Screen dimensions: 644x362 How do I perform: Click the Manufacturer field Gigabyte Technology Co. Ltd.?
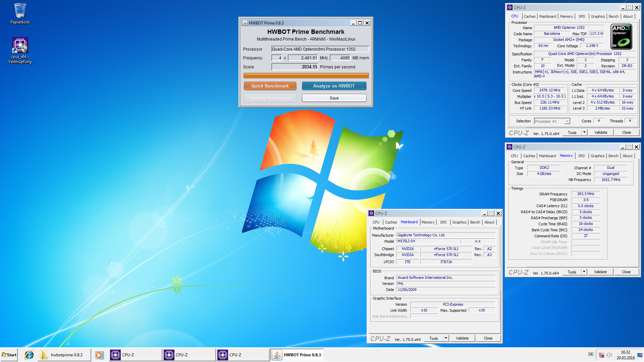tap(446, 235)
